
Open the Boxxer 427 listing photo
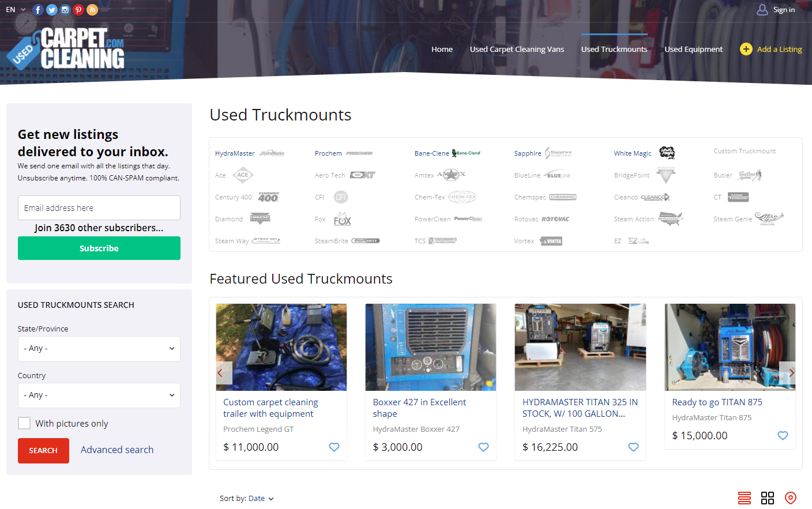click(x=431, y=347)
